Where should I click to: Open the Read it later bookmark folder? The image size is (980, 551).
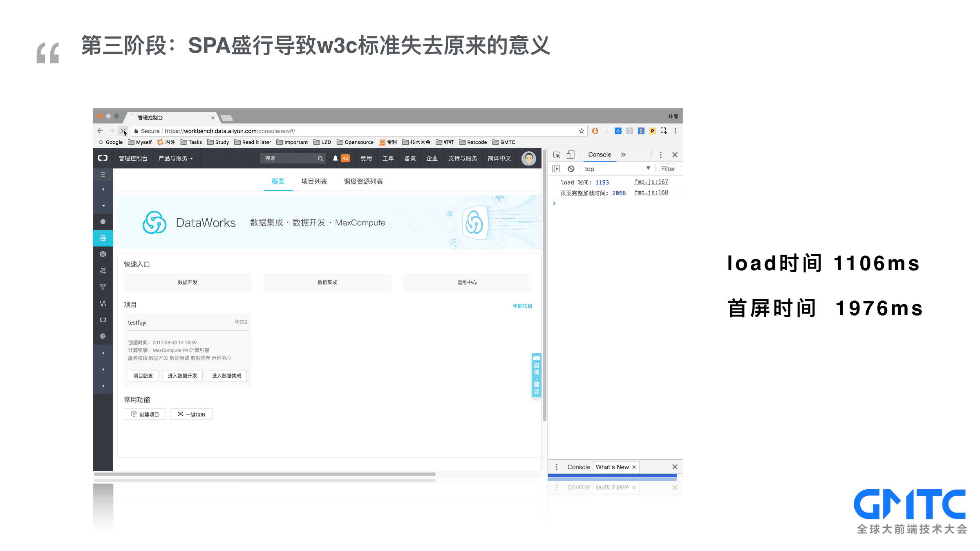tap(253, 142)
